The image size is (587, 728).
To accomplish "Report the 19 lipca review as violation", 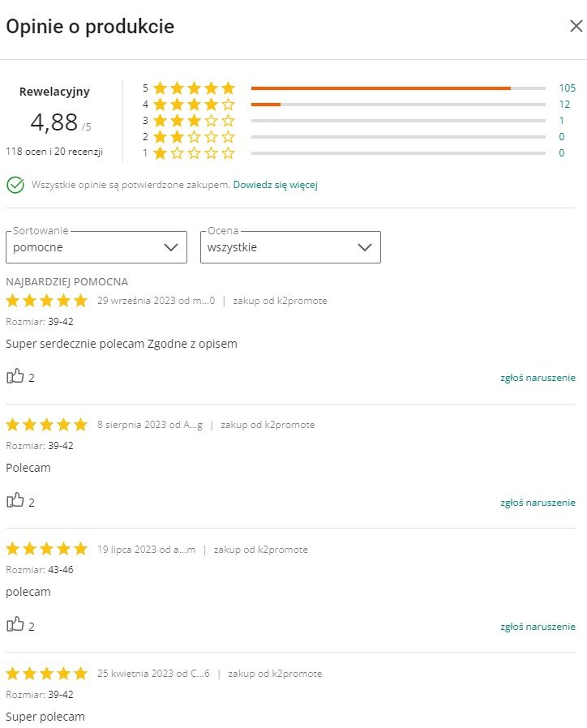I will pos(538,626).
